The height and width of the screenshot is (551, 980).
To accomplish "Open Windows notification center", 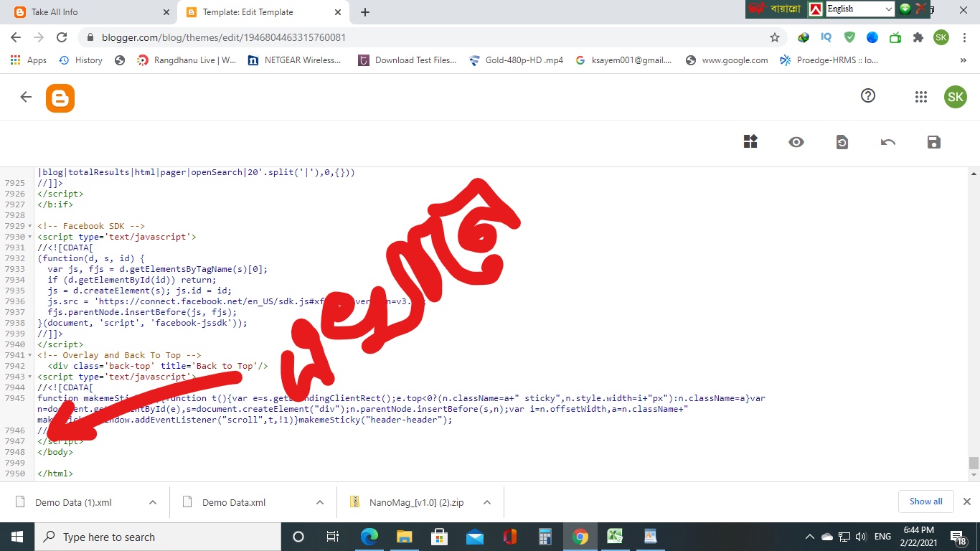I will point(958,537).
